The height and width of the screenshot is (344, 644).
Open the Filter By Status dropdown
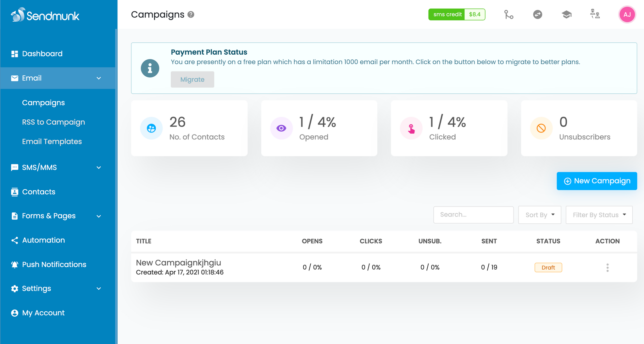click(x=599, y=215)
